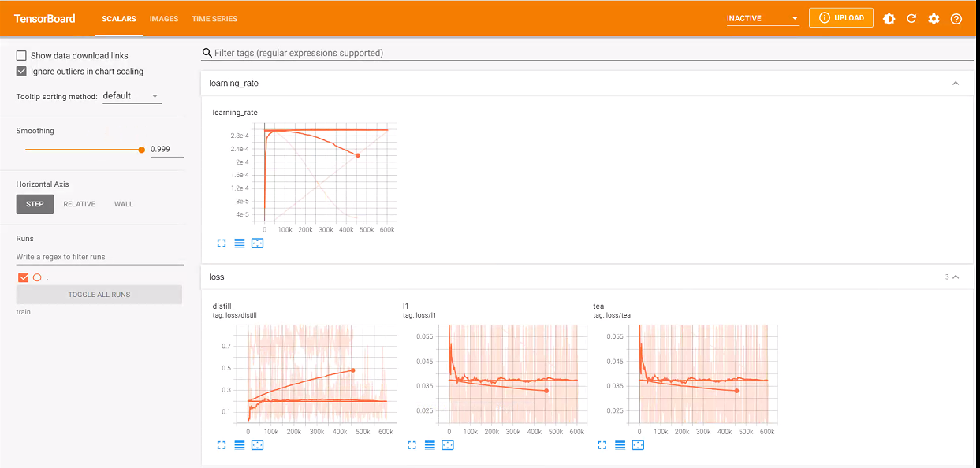The width and height of the screenshot is (980, 468).
Task: Reload data with the refresh icon
Action: (x=911, y=19)
